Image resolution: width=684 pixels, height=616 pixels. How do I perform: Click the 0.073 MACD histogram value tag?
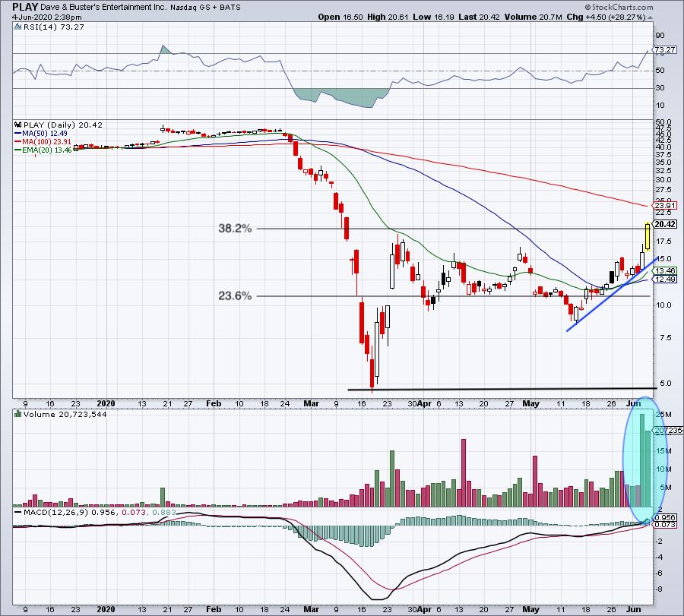tap(664, 524)
